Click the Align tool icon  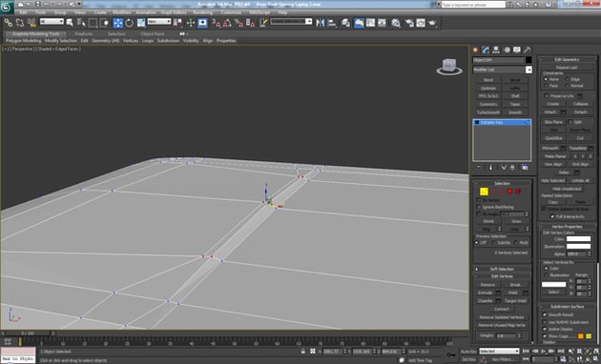[332, 23]
